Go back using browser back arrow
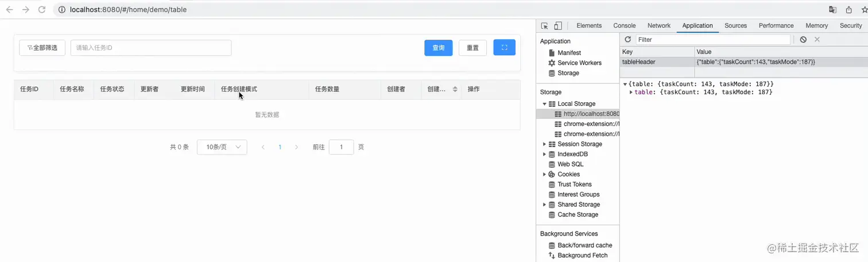868x262 pixels. [x=10, y=10]
